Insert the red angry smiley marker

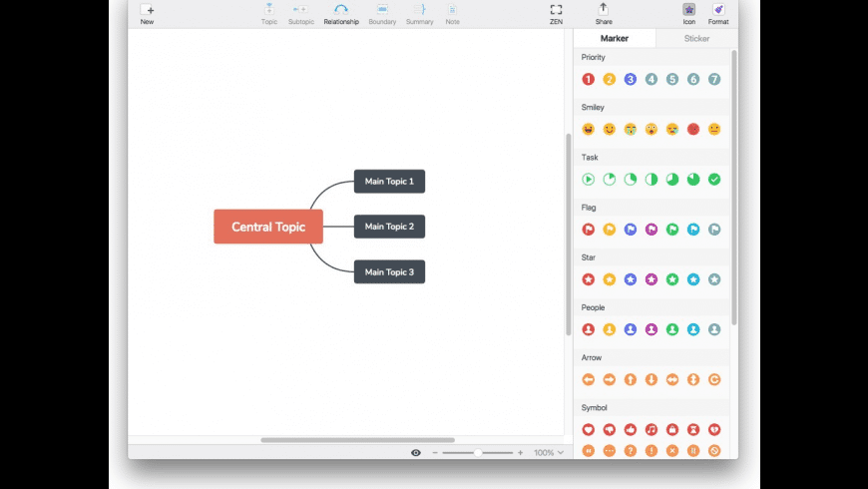pos(693,129)
